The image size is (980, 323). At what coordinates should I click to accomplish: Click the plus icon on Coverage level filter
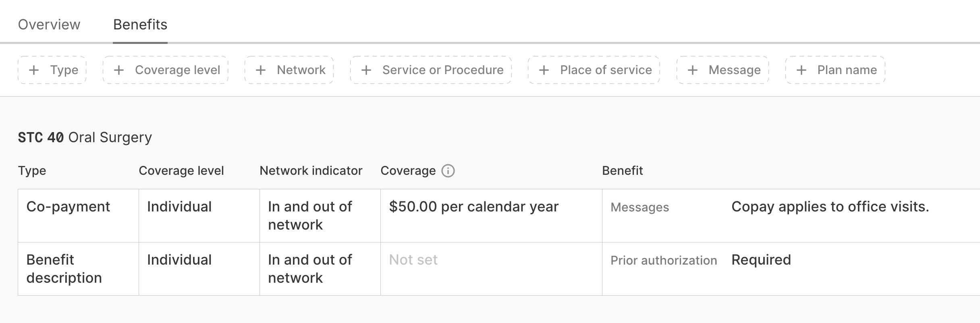pyautogui.click(x=118, y=70)
